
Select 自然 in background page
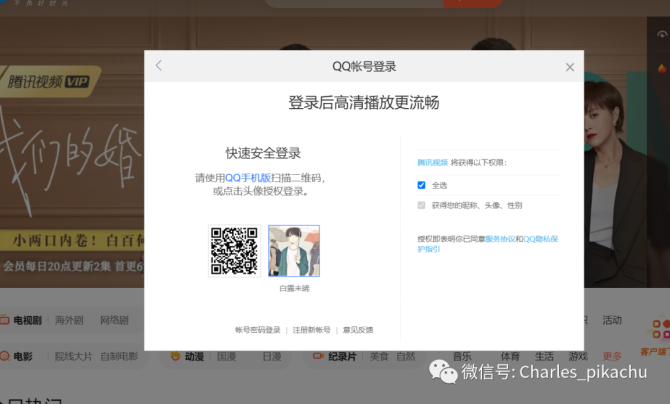[x=406, y=357]
